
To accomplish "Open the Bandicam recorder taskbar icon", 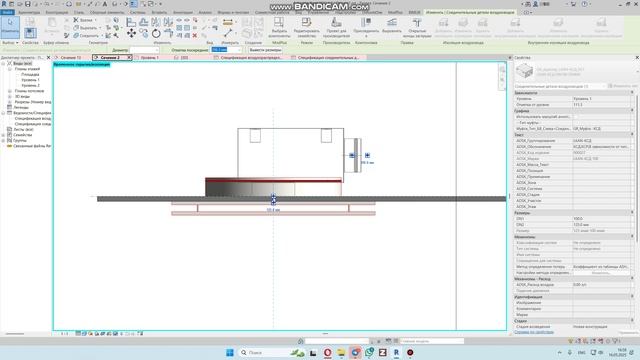I will click(x=410, y=352).
